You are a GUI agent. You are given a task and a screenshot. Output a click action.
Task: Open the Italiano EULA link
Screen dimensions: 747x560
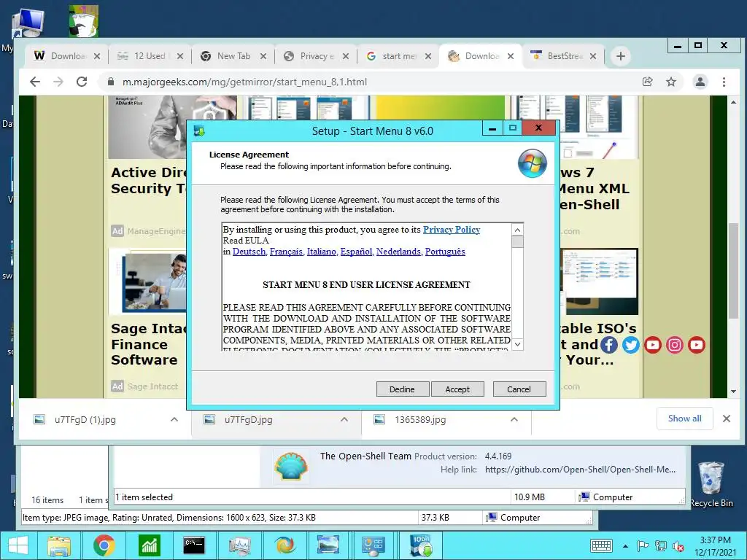point(322,252)
